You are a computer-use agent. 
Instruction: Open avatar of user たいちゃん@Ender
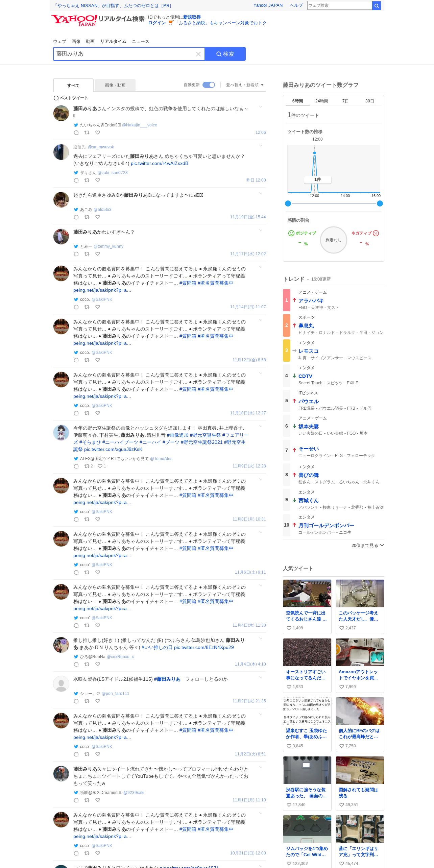pos(61,113)
